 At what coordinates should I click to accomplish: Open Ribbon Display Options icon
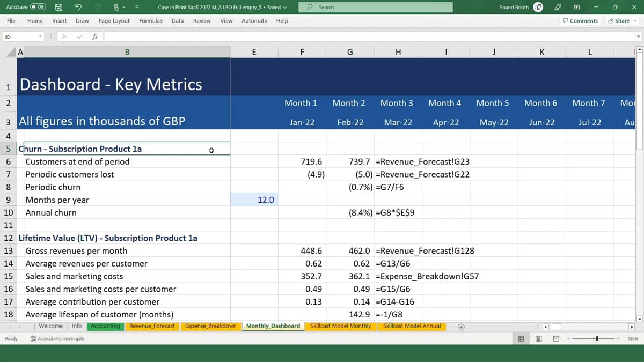tap(576, 7)
